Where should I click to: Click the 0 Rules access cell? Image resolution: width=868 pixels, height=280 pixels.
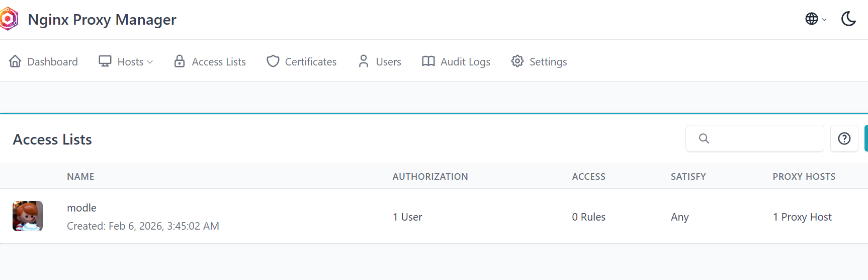pos(588,217)
